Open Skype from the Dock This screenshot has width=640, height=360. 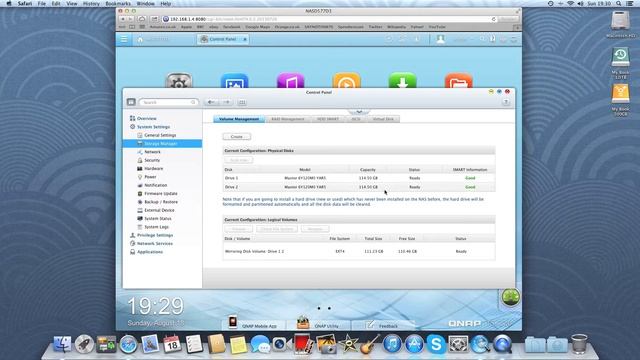click(x=436, y=344)
